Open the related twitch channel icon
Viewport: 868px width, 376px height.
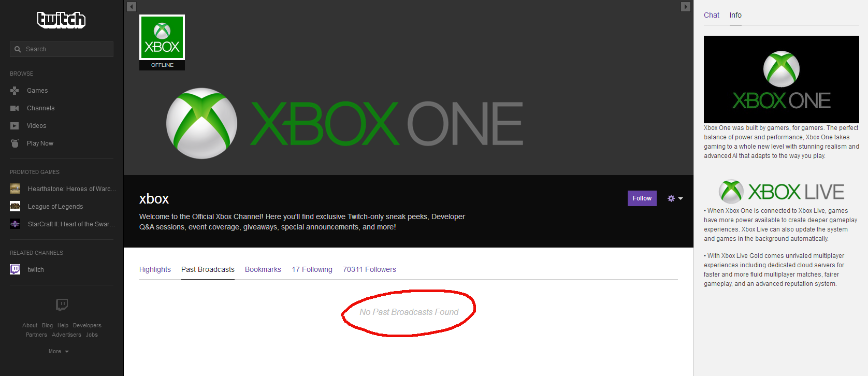(x=15, y=270)
